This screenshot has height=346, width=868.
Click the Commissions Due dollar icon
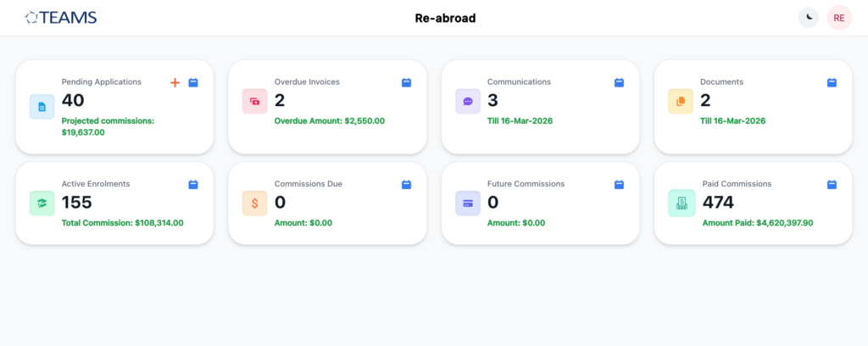pyautogui.click(x=255, y=204)
